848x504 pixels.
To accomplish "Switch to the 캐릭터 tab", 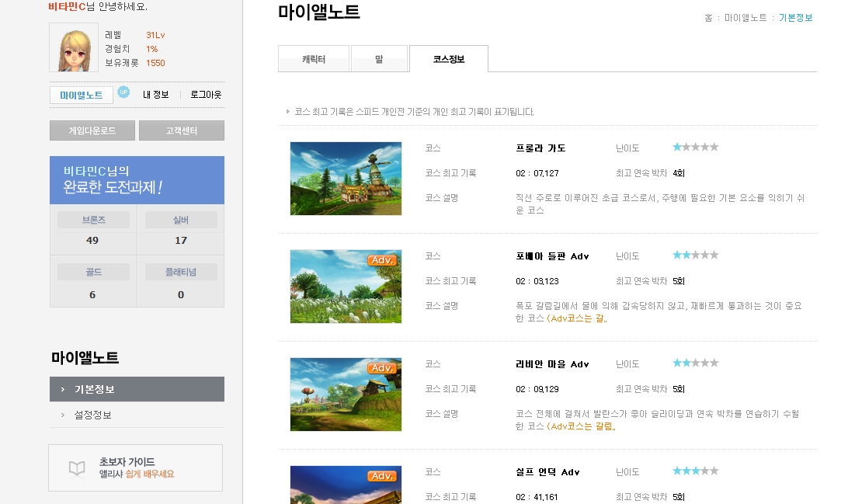I will (314, 59).
